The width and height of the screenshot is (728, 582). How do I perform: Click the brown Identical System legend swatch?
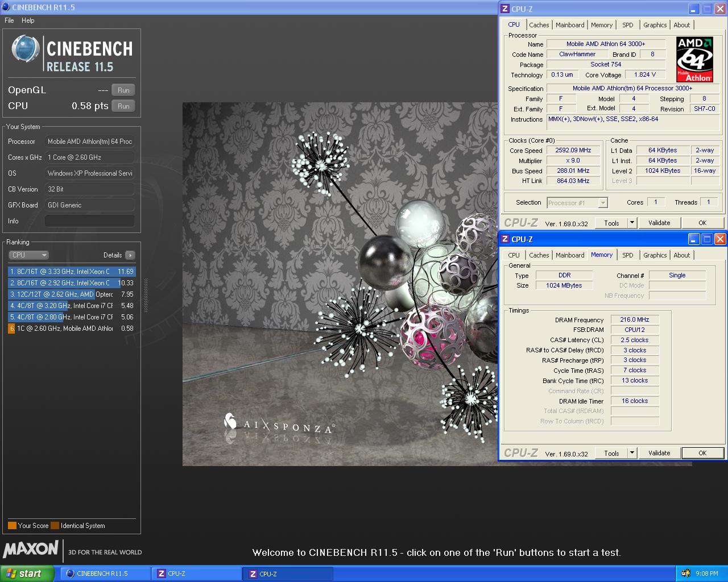pos(55,526)
